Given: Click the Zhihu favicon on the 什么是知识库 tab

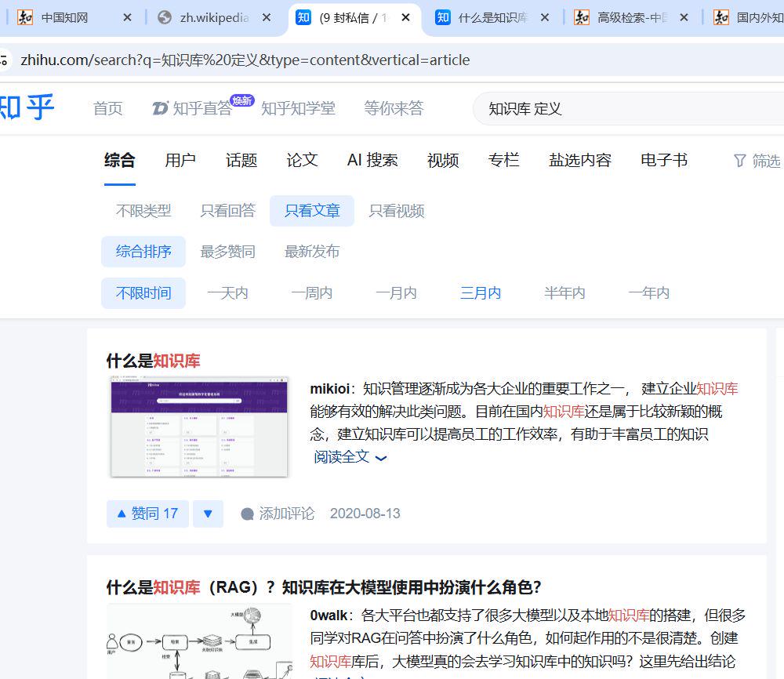Looking at the screenshot, I should point(442,16).
